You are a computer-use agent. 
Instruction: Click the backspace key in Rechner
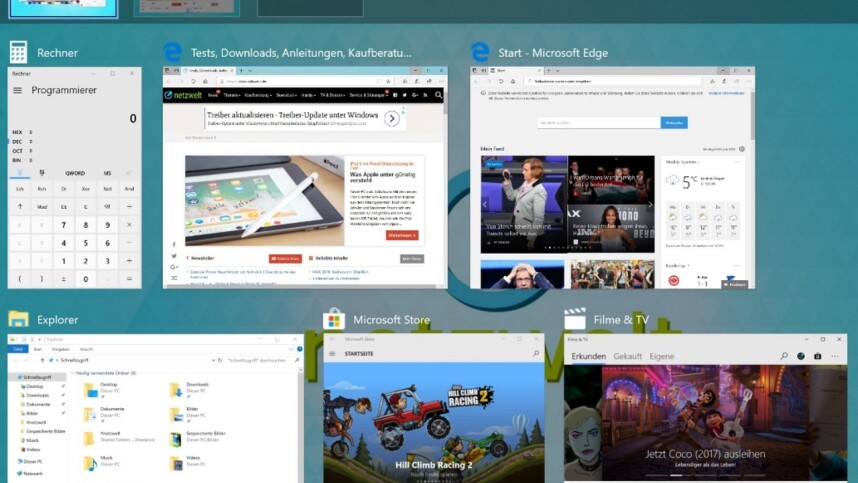[x=107, y=207]
